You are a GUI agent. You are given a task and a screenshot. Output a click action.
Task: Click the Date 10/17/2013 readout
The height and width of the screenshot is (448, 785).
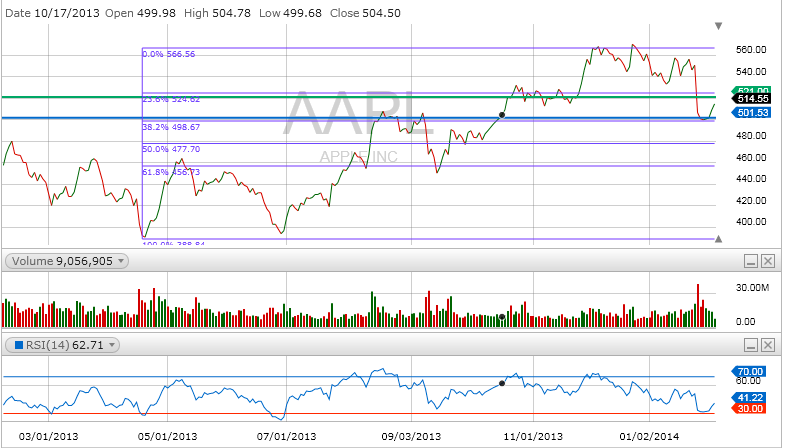(x=53, y=13)
